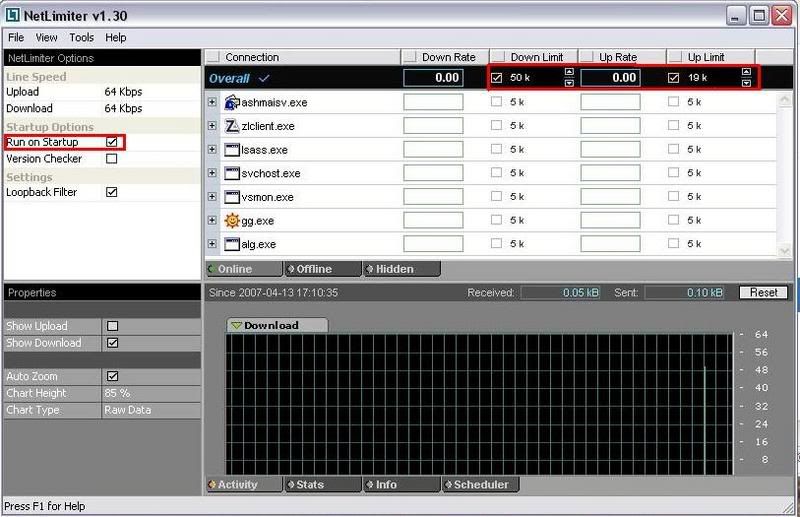Open the Help menu
Viewport: 800px width, 517px height.
116,37
